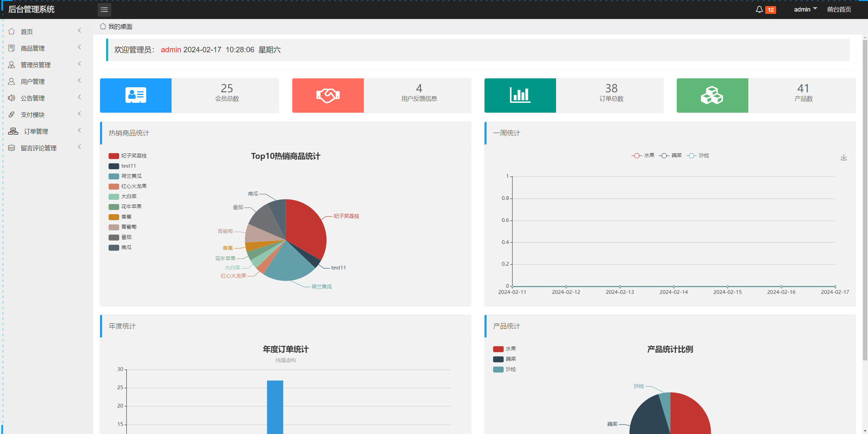Screen dimensions: 868x434
Task: Toggle 沙拉 series in weekly chart legend
Action: coord(698,155)
